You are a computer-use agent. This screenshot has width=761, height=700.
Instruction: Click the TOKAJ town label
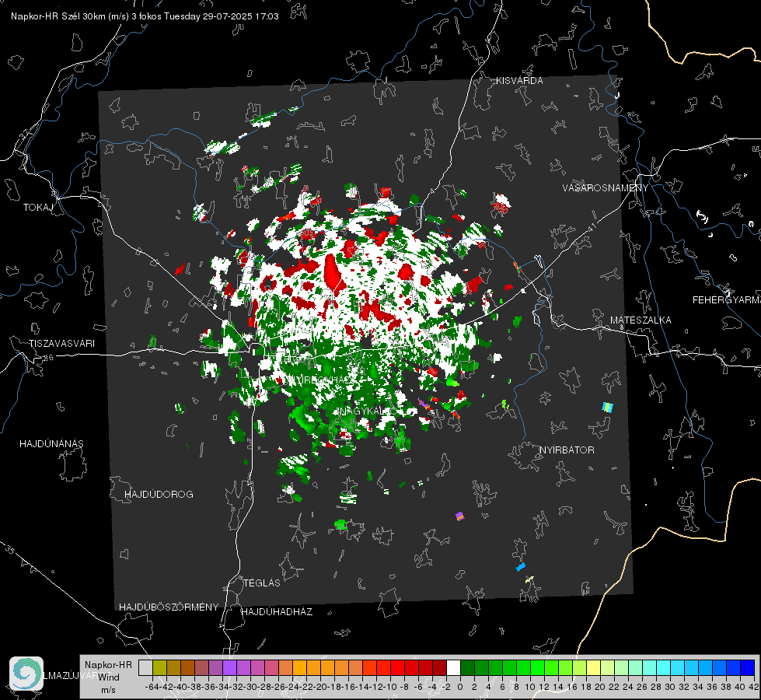pos(38,208)
